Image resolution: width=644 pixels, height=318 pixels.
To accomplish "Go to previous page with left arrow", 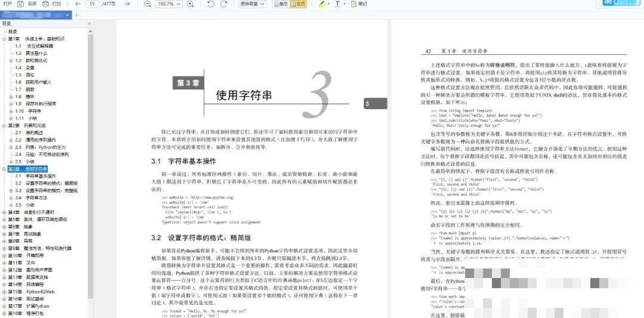I will 78,4.
